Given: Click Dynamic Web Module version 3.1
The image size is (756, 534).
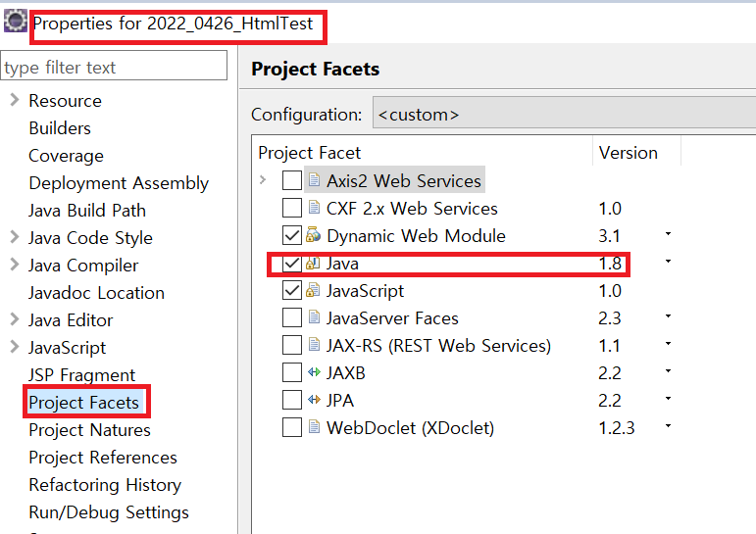Looking at the screenshot, I should coord(609,236).
